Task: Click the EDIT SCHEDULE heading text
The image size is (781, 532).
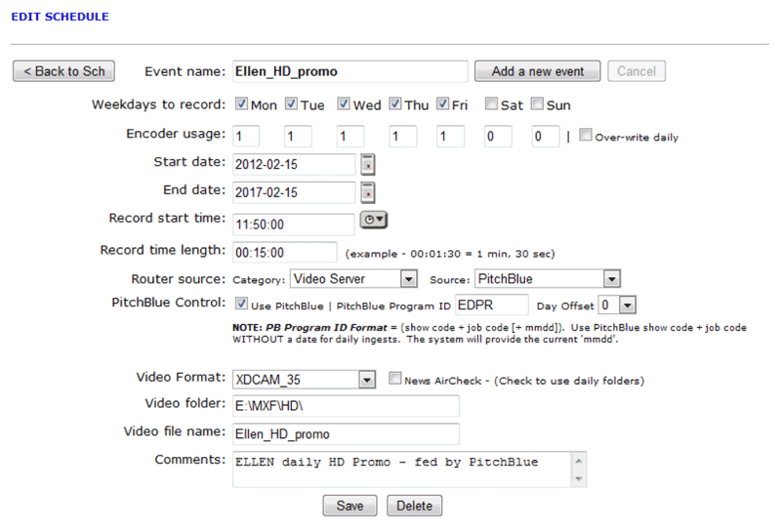Action: [60, 17]
